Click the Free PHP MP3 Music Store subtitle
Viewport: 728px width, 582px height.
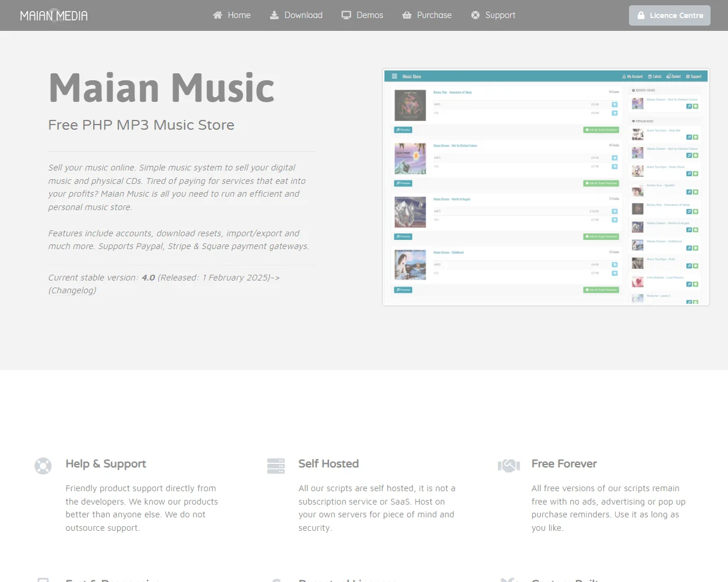click(x=141, y=125)
